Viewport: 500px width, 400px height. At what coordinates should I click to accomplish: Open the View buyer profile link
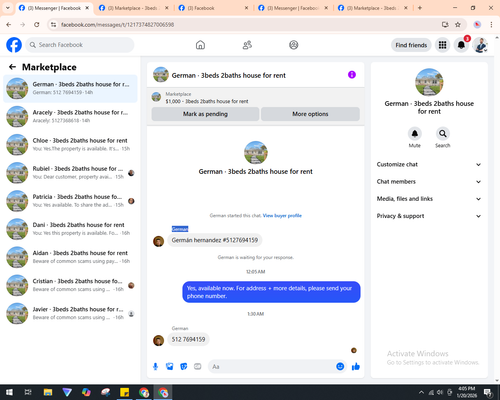(x=282, y=216)
